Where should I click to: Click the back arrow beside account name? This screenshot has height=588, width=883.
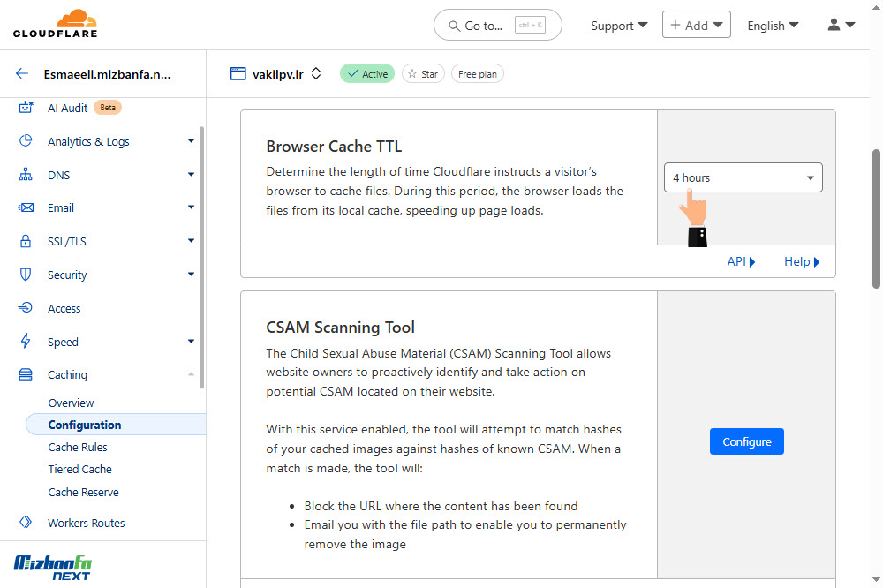22,74
